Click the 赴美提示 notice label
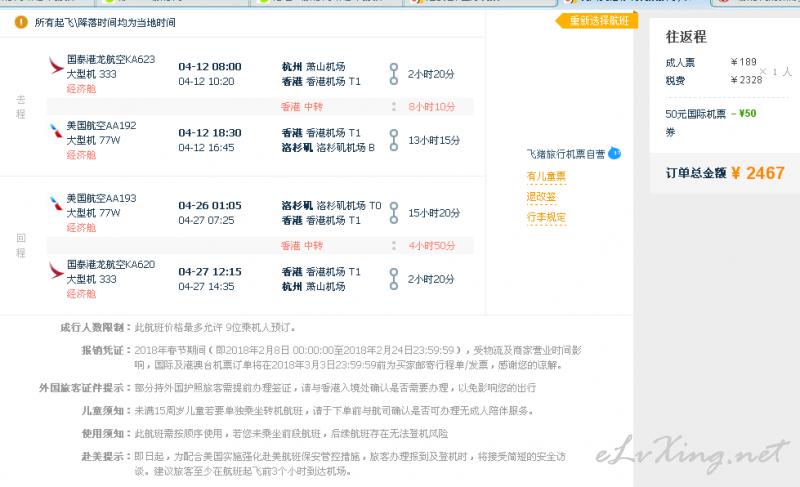The height and width of the screenshot is (487, 800). click(106, 457)
